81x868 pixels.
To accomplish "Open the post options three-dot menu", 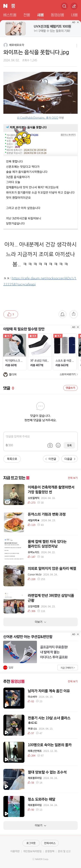I will pyautogui.click(x=77, y=45).
